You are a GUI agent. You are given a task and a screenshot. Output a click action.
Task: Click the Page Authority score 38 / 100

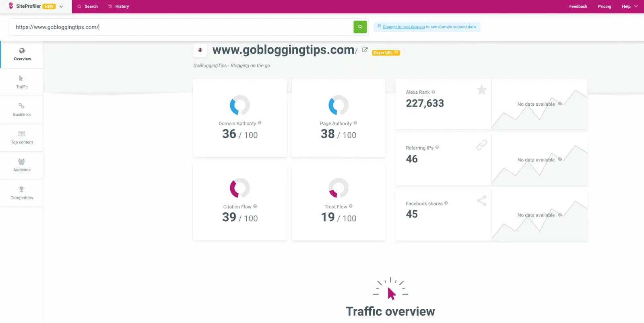coord(339,134)
